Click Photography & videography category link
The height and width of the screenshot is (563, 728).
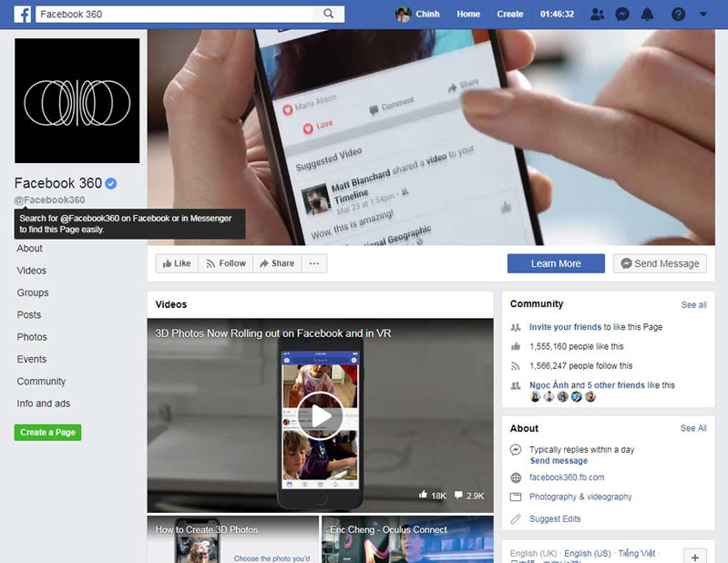[580, 497]
